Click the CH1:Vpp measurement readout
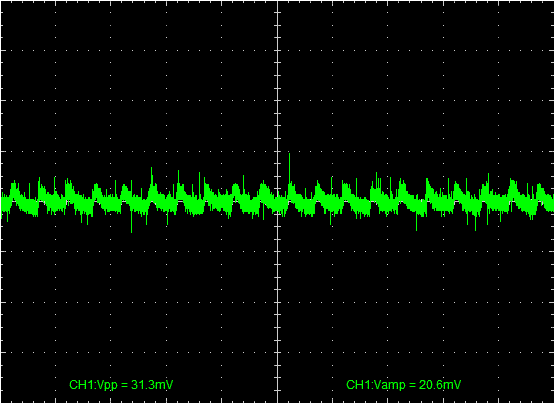555x404 pixels. point(121,385)
